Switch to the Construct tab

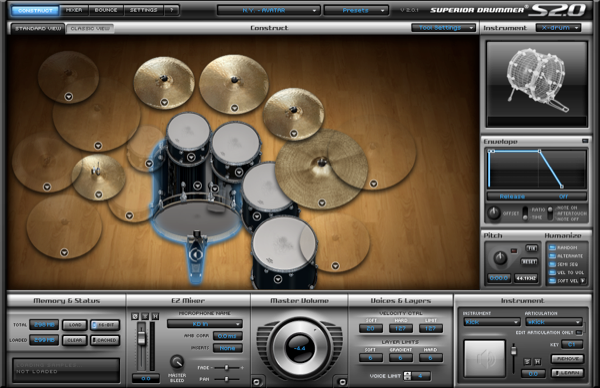click(35, 10)
